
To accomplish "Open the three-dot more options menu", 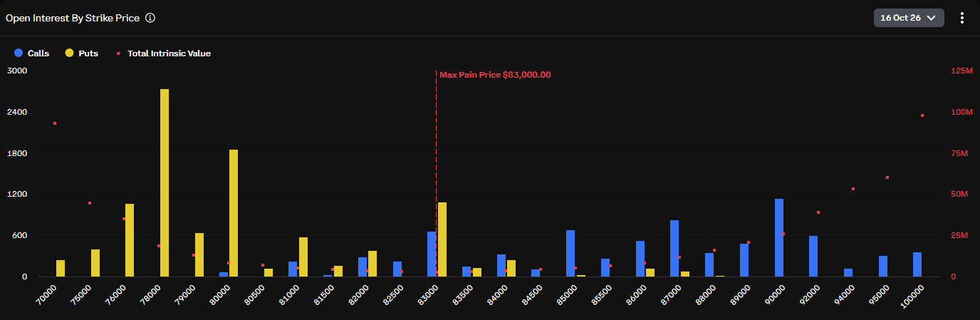I will pyautogui.click(x=961, y=18).
